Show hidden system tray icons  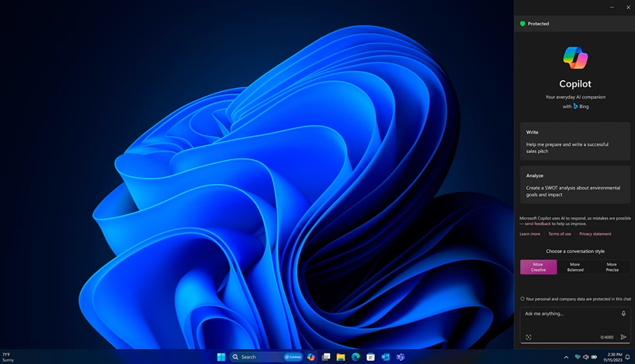(566, 357)
